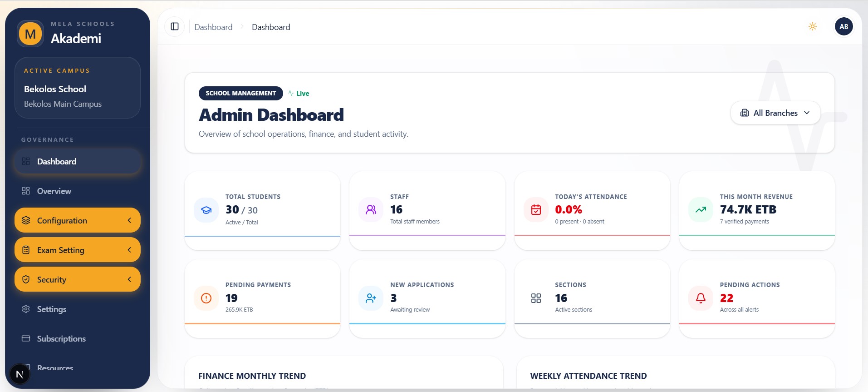
Task: Click the Akademi brand name
Action: click(x=76, y=39)
